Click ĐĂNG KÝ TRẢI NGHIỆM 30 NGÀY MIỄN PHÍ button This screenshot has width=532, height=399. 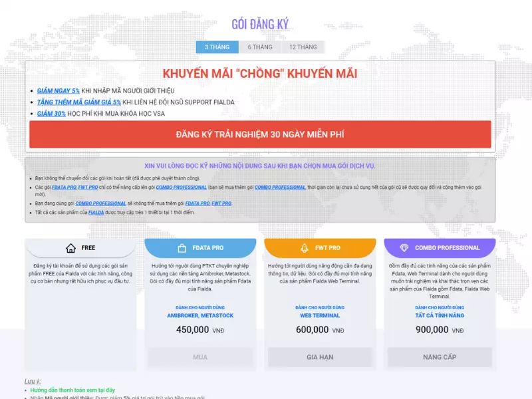pyautogui.click(x=260, y=134)
